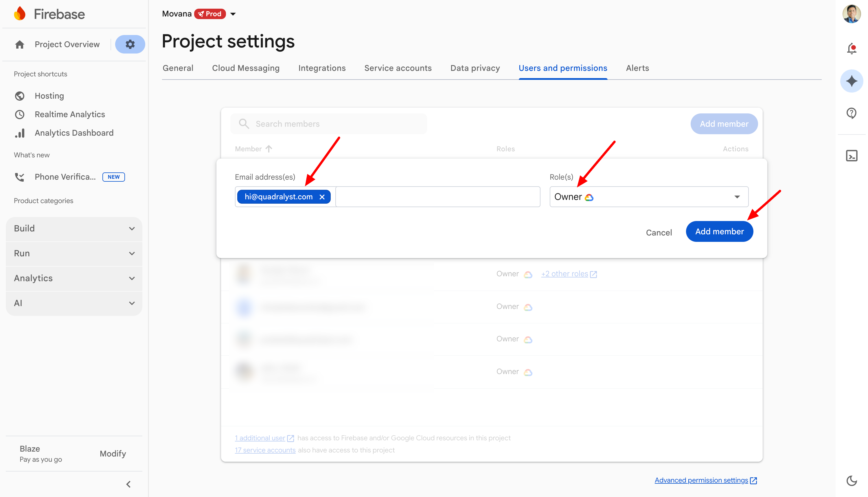Expand the Analytics product category
The height and width of the screenshot is (497, 868).
[74, 278]
